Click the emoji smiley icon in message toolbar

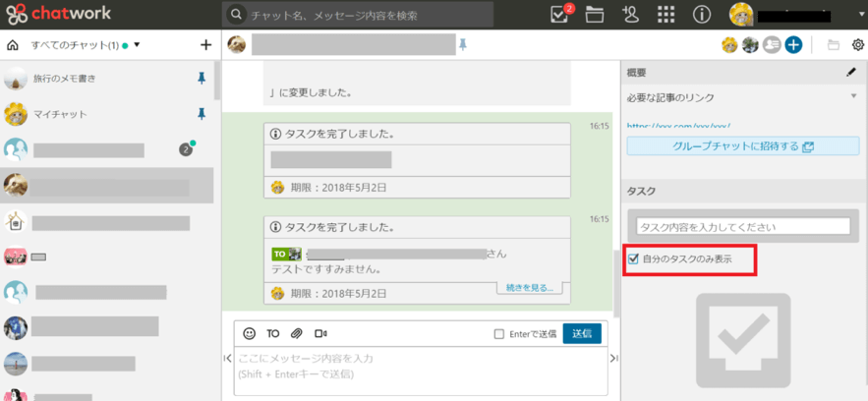click(x=250, y=334)
